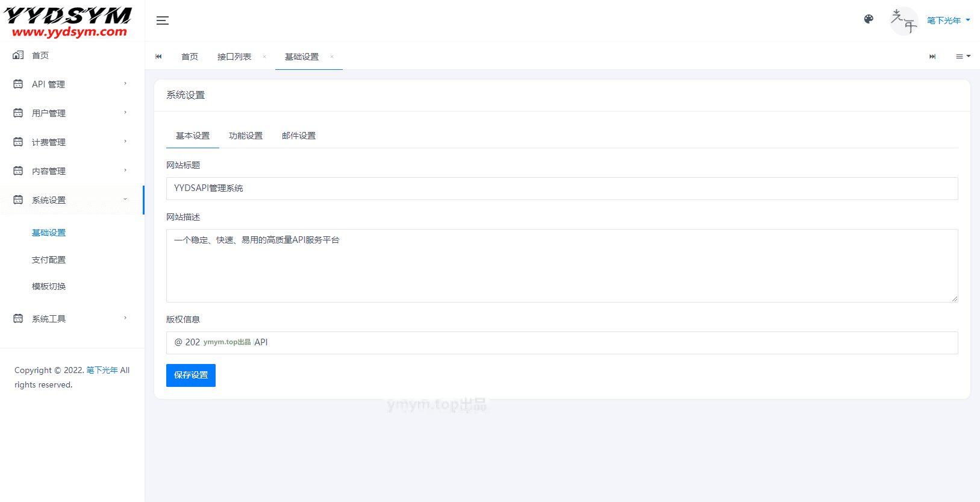980x502 pixels.
Task: Open 支付配置 submenu item
Action: pos(49,260)
